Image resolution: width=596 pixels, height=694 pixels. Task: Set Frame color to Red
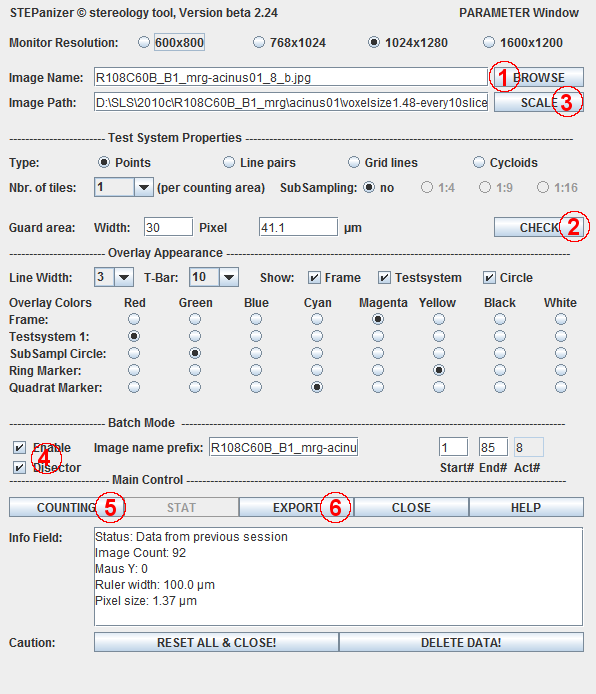pyautogui.click(x=134, y=319)
